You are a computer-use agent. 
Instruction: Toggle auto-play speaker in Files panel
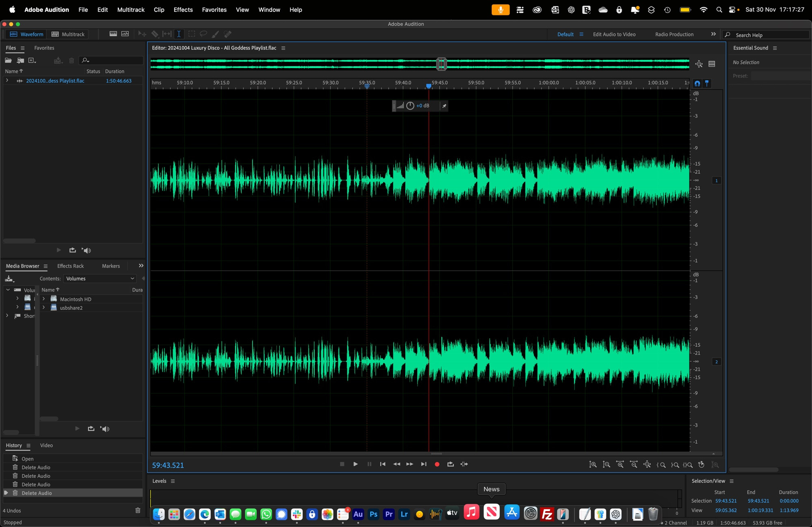click(86, 251)
